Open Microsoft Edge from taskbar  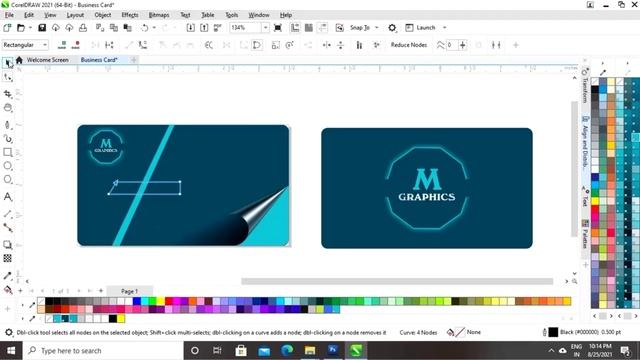pos(287,351)
